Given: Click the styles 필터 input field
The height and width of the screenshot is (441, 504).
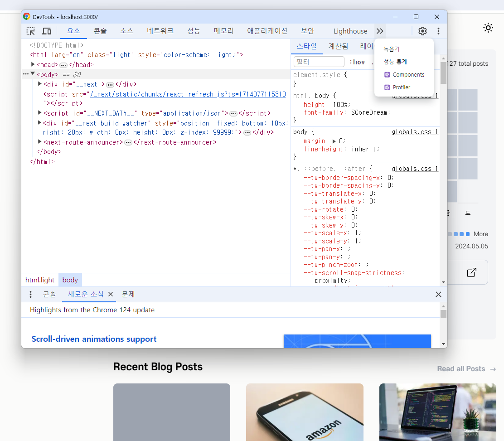Looking at the screenshot, I should pos(319,62).
